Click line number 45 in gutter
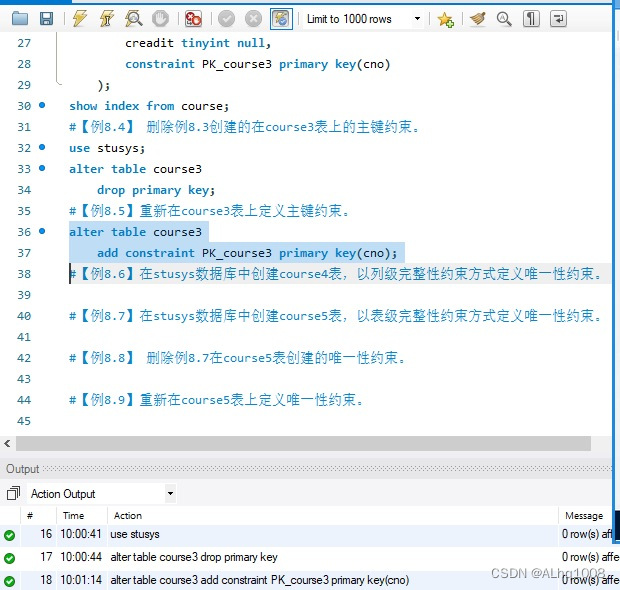 (x=24, y=421)
